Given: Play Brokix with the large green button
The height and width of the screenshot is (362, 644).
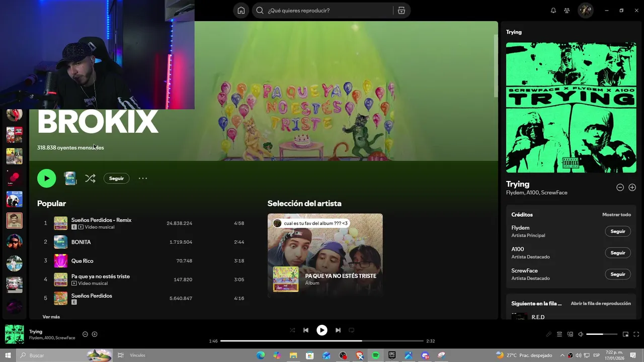Looking at the screenshot, I should pos(47,178).
